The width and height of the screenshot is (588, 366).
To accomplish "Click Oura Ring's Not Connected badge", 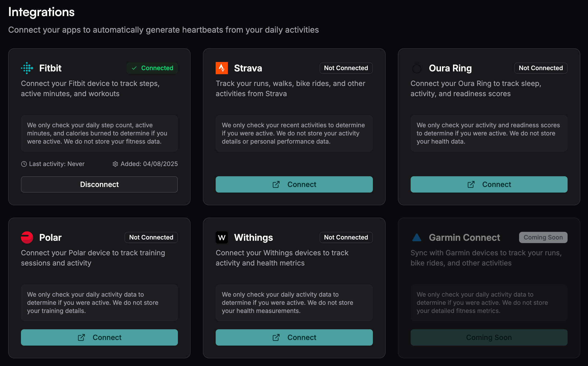I will coord(541,68).
